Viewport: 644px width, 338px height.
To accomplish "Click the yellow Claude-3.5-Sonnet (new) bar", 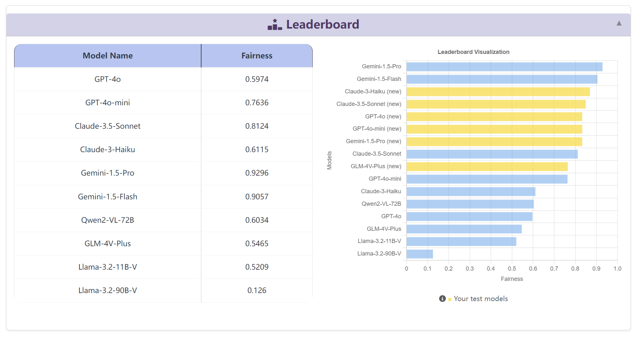I will 496,104.
